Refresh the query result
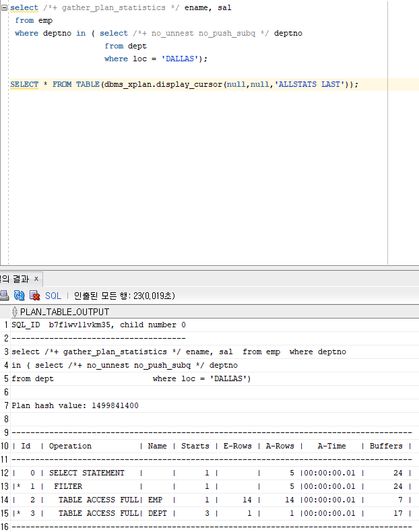The width and height of the screenshot is (419, 532). pos(20,295)
